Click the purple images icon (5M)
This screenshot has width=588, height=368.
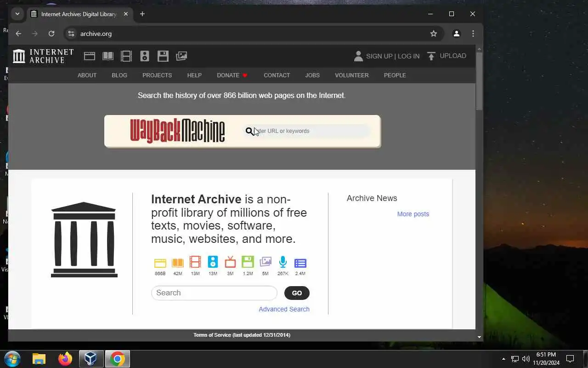pyautogui.click(x=266, y=262)
